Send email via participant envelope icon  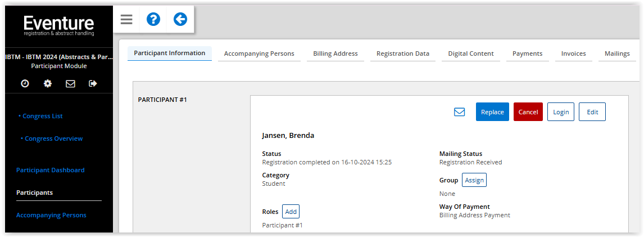459,112
